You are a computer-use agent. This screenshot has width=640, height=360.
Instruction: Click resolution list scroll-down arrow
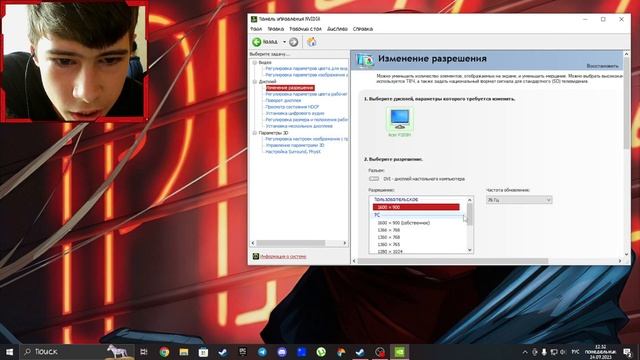click(469, 250)
